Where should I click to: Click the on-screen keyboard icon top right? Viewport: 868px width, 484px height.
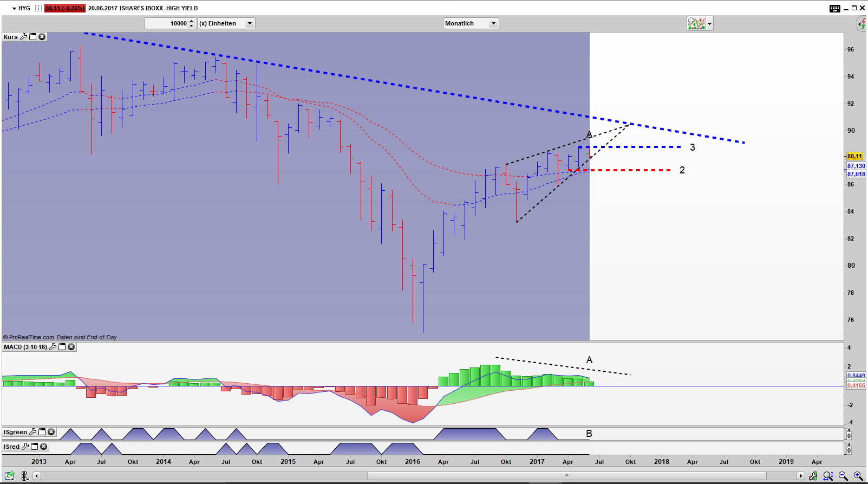coord(834,8)
